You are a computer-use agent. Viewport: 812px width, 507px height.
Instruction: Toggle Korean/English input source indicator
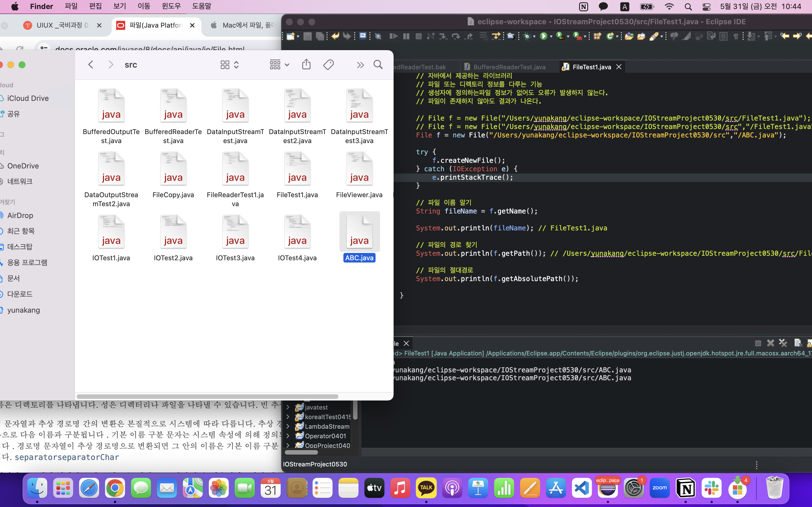coord(625,6)
